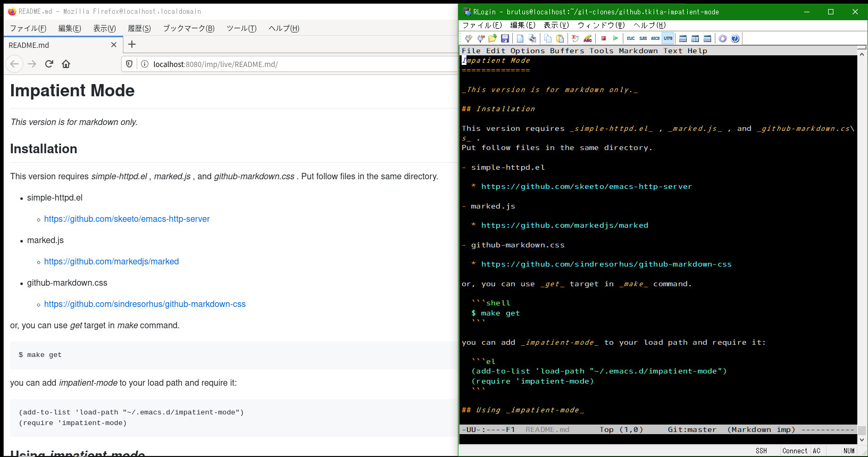
Task: Click Emacs Buffers menu in terminal
Action: tap(567, 51)
